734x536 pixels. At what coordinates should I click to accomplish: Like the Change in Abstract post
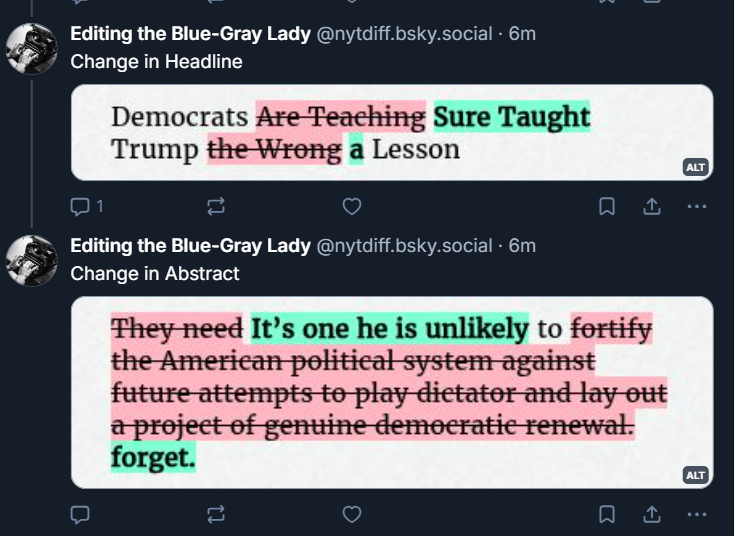pos(351,514)
